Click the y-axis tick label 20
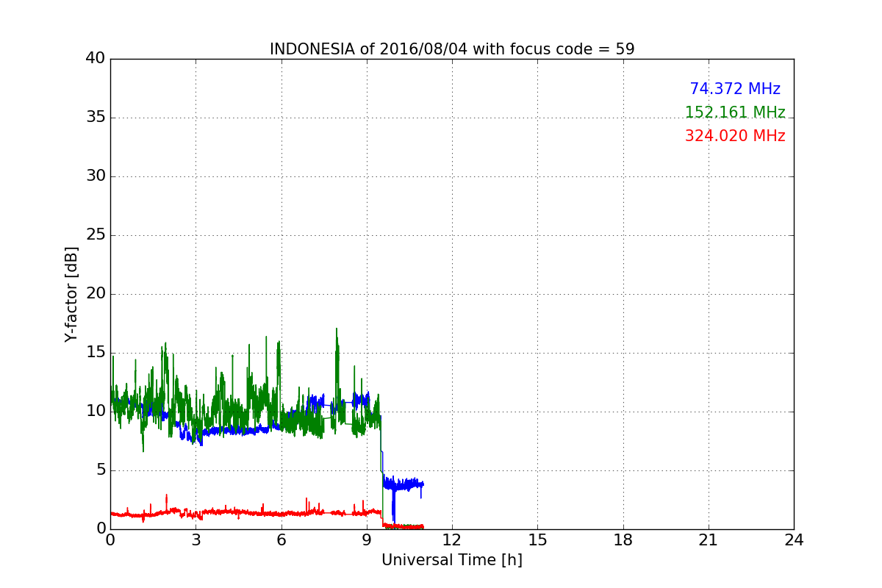The height and width of the screenshot is (588, 882). pyautogui.click(x=96, y=293)
